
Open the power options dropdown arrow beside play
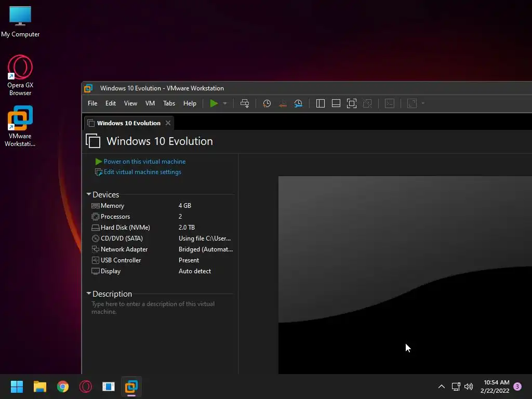click(x=225, y=103)
